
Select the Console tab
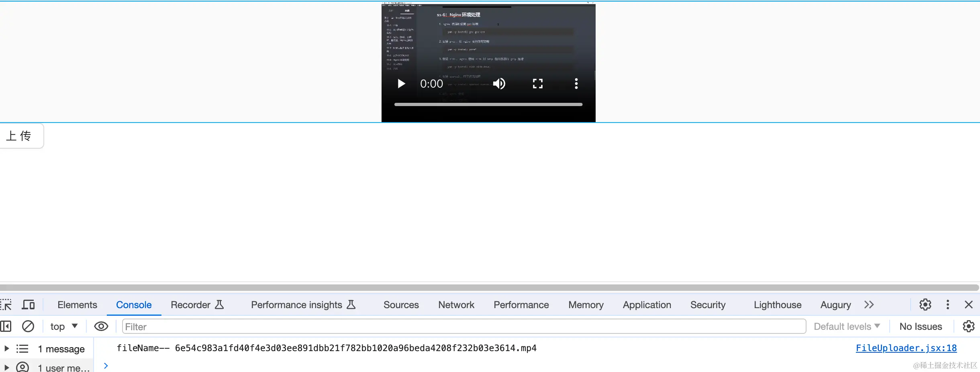134,305
